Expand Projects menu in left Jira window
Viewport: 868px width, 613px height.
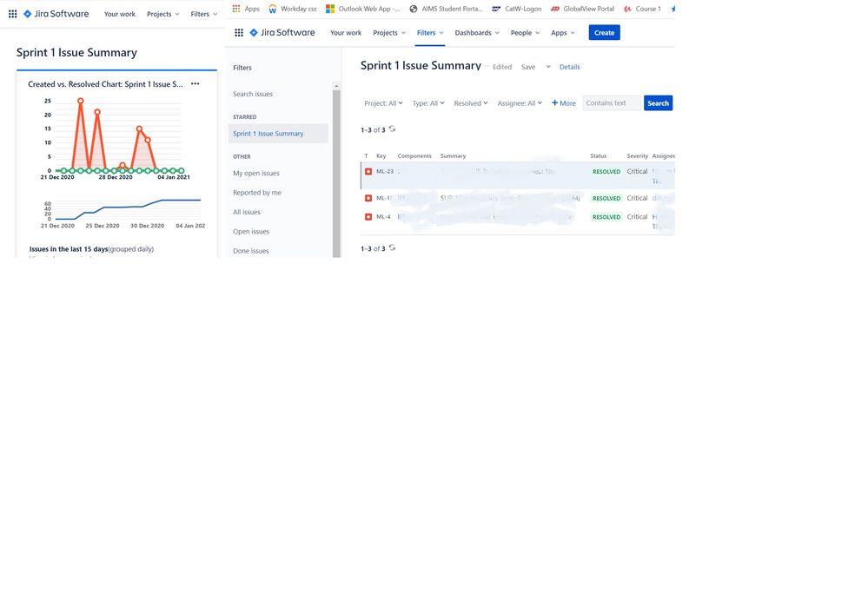click(162, 14)
